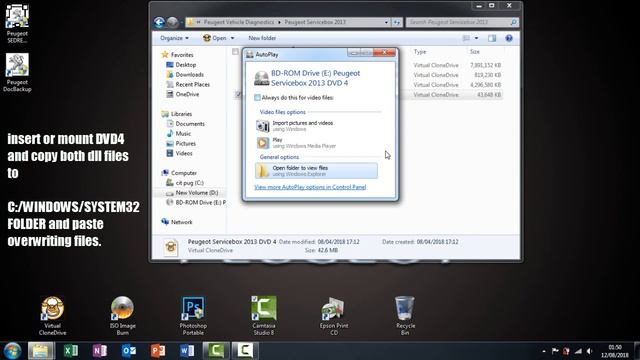Expand the Open button dropdown arrow
Viewport: 640px width, 360px height.
(x=232, y=38)
